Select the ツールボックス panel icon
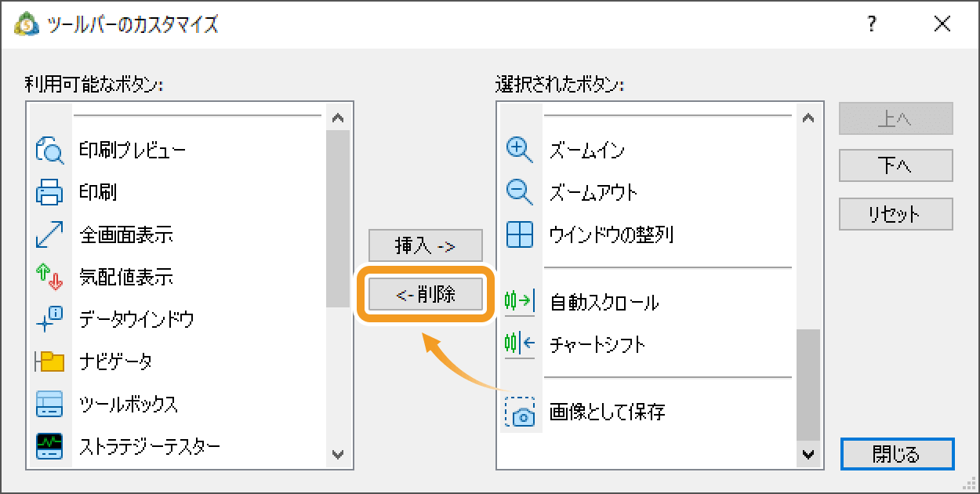The width and height of the screenshot is (980, 494). coord(49,404)
